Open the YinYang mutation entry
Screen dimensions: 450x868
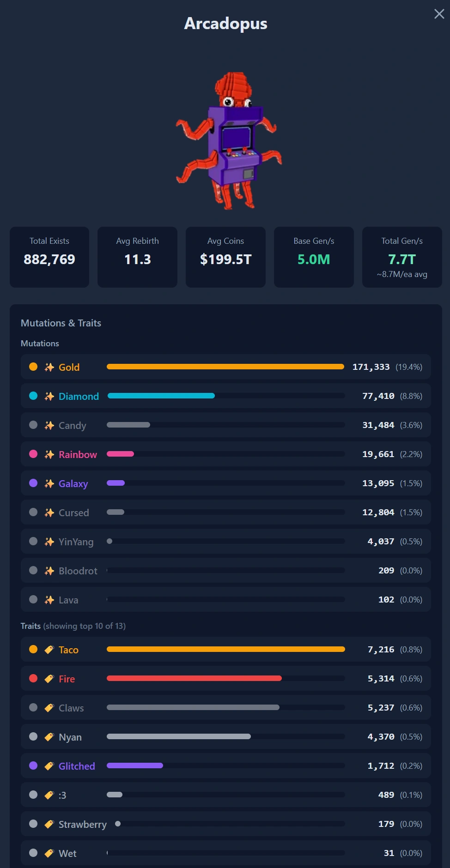(225, 541)
